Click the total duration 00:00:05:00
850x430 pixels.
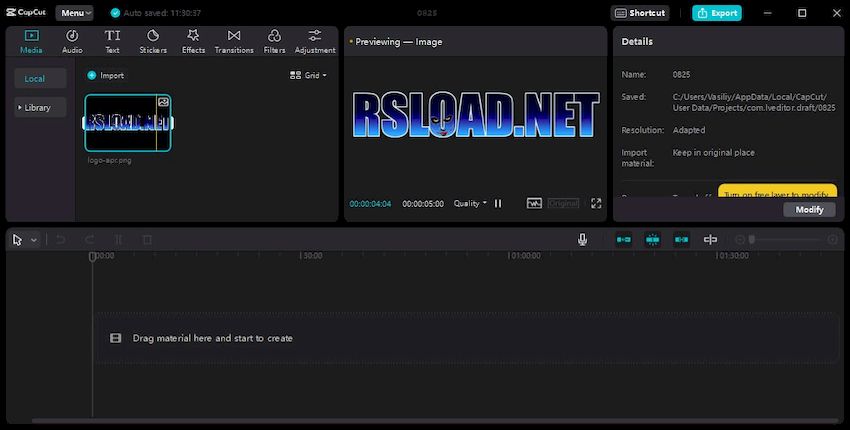tap(423, 204)
